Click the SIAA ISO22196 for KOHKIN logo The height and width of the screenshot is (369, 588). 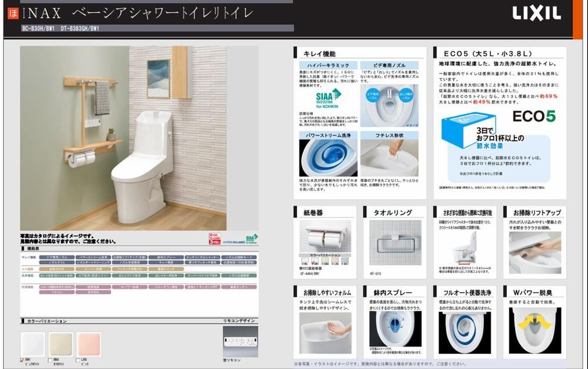[328, 99]
